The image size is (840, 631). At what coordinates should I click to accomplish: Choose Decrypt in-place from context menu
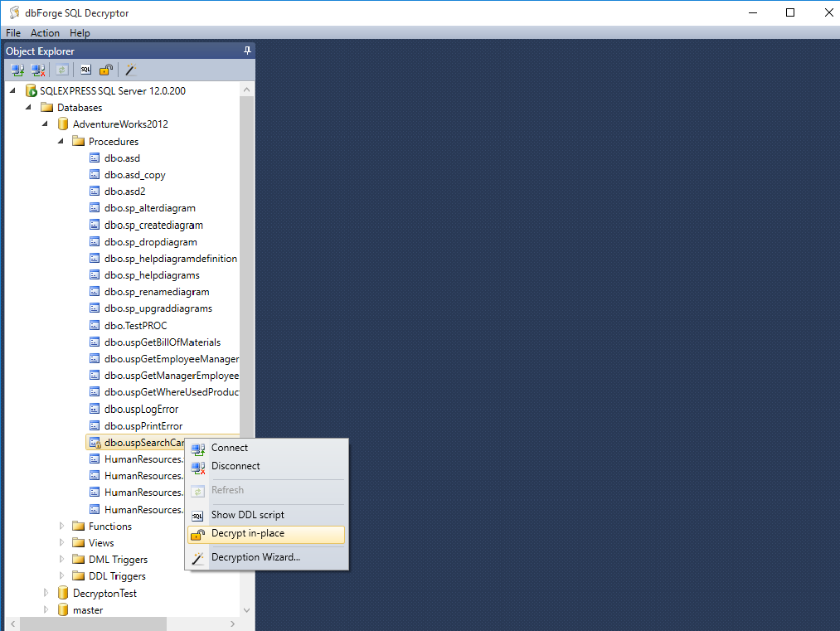(266, 534)
